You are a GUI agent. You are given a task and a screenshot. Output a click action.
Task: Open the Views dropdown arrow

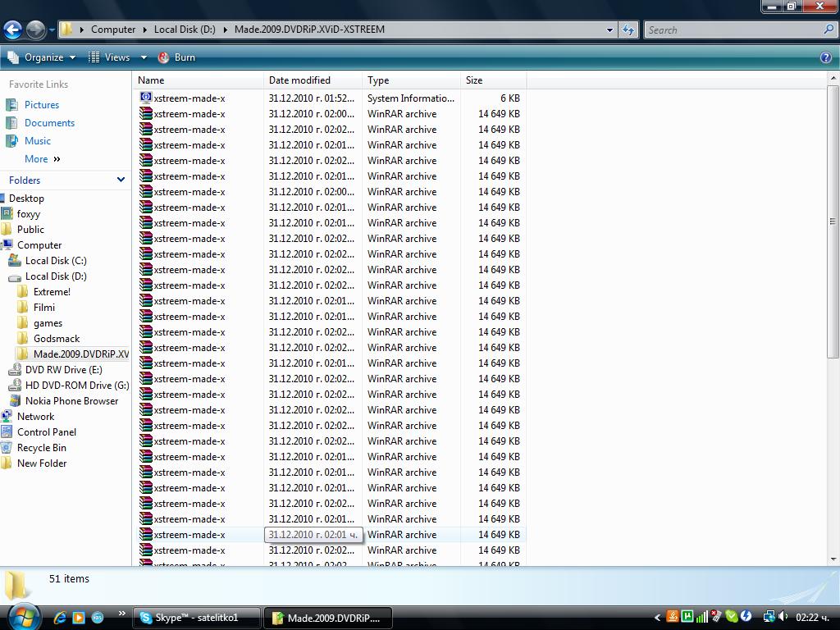144,57
